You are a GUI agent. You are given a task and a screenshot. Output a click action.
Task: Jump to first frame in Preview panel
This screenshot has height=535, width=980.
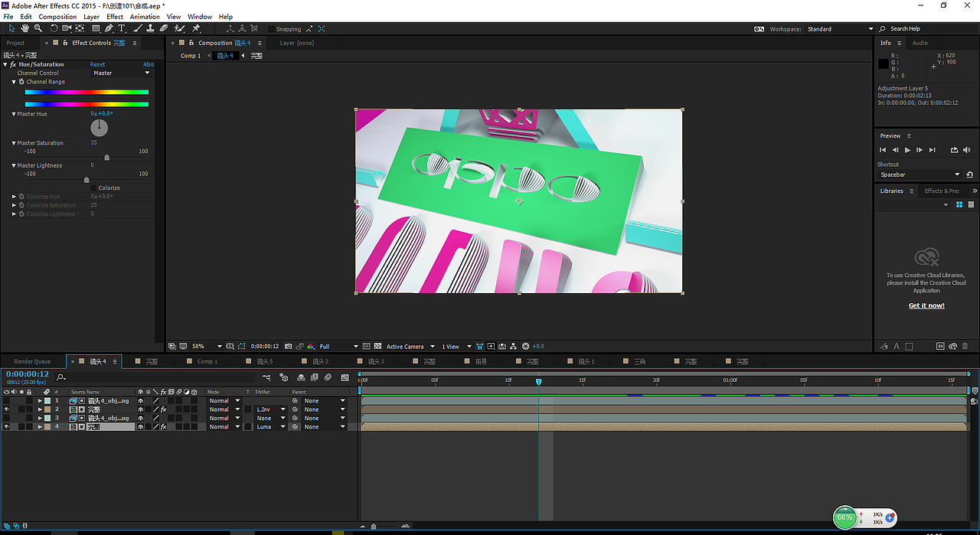(x=883, y=150)
